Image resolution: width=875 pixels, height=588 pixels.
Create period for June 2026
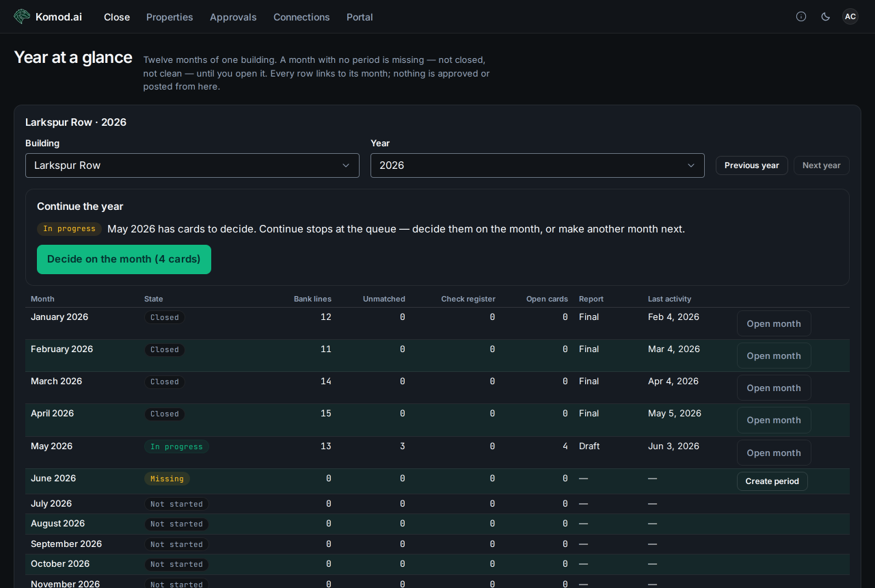pyautogui.click(x=772, y=481)
